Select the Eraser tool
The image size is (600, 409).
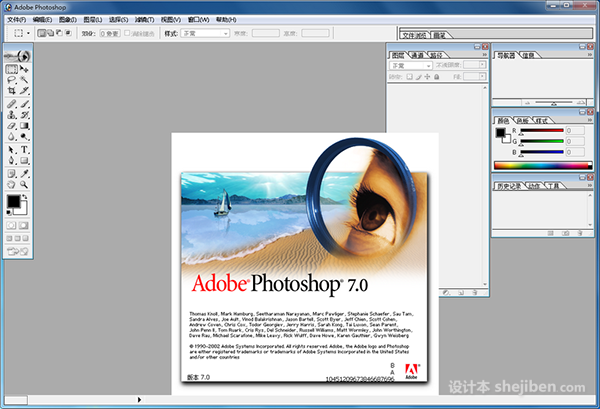coord(11,125)
